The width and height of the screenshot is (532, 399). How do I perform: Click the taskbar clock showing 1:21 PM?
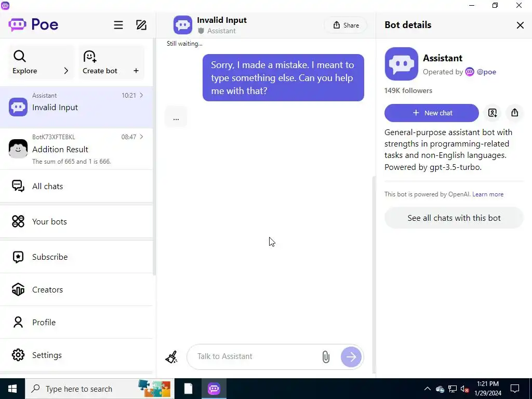point(488,389)
